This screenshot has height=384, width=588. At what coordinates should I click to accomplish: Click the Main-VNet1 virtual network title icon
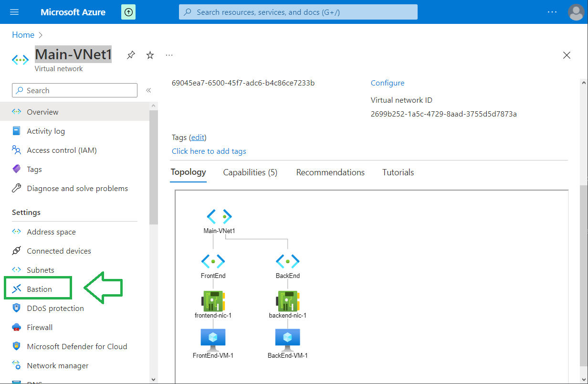[x=21, y=60]
